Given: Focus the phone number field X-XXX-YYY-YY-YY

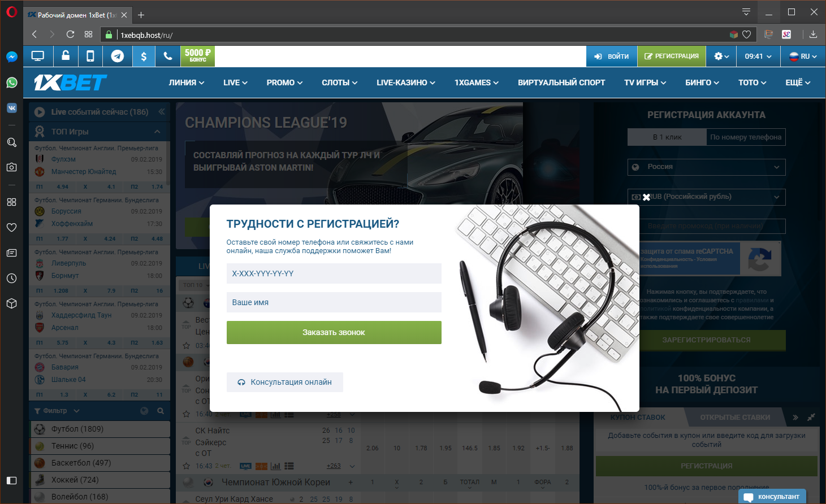Looking at the screenshot, I should pos(334,273).
